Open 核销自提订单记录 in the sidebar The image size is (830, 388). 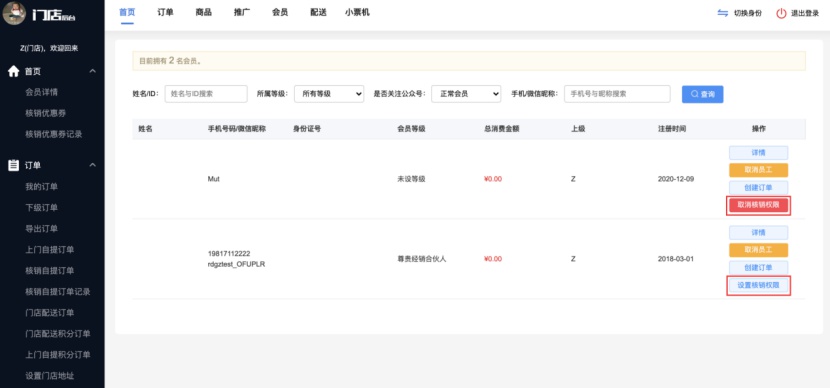click(58, 292)
